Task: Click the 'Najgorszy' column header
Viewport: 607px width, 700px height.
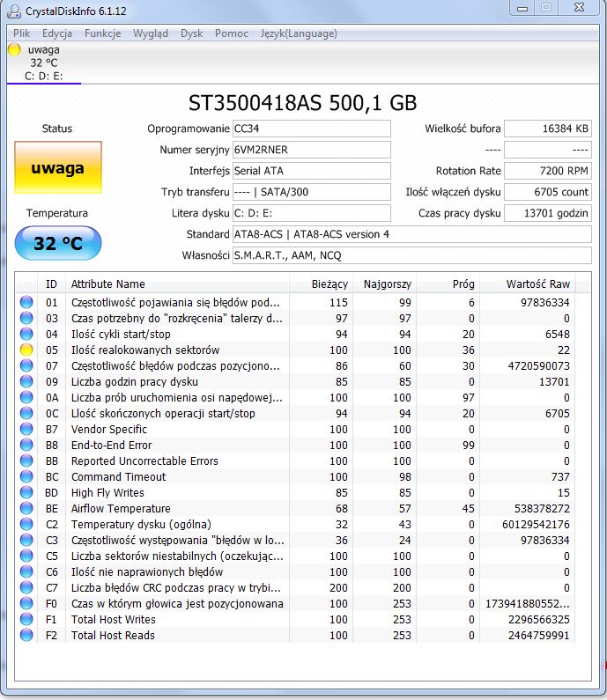Action: click(x=385, y=284)
